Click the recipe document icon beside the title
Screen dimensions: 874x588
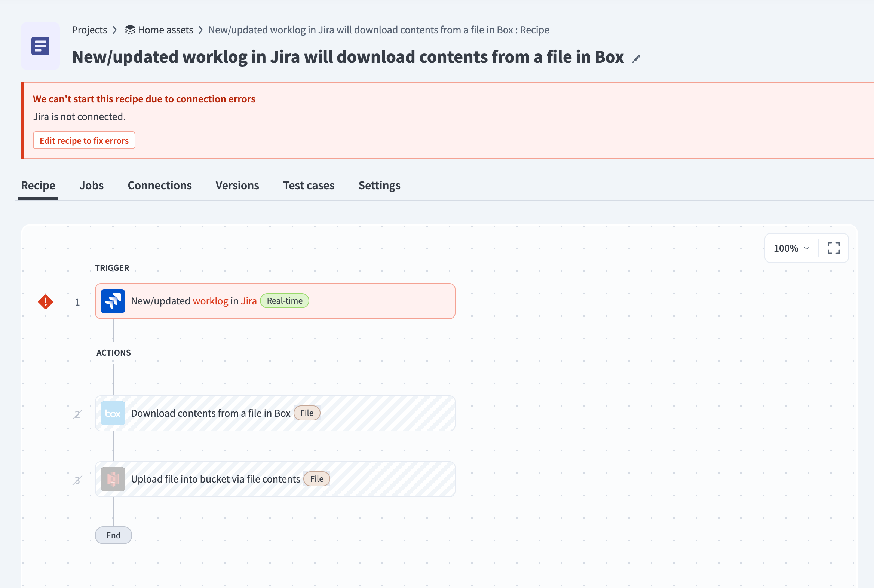(x=40, y=46)
